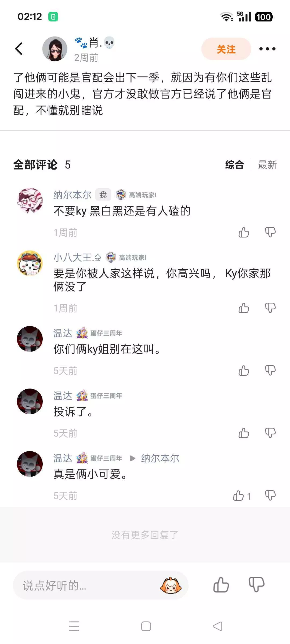Open the three-dot more options menu
The height and width of the screenshot is (644, 290).
(x=267, y=49)
